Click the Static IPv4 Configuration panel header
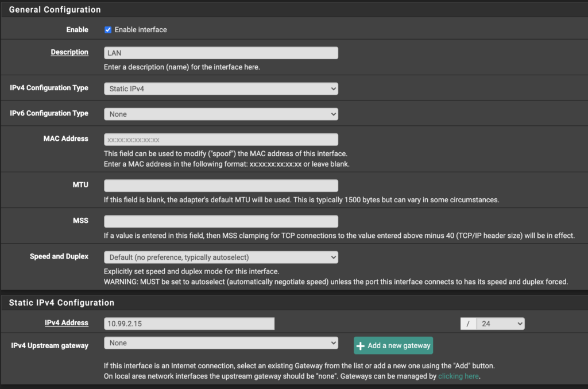 click(x=61, y=302)
